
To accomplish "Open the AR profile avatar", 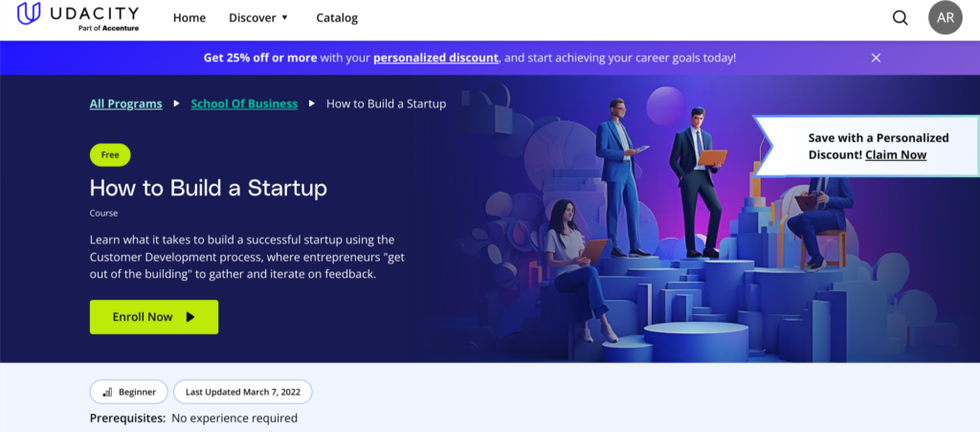I will [x=945, y=18].
